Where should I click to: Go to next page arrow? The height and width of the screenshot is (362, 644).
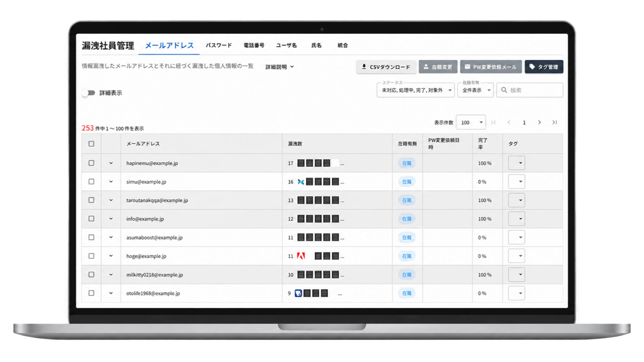coord(539,122)
